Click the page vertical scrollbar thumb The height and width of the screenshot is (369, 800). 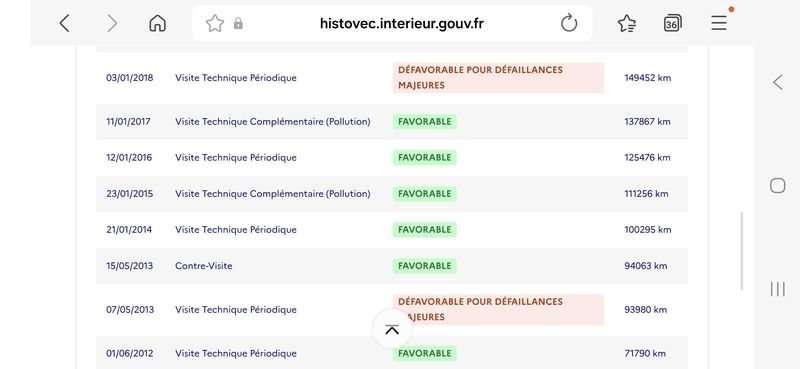point(741,251)
